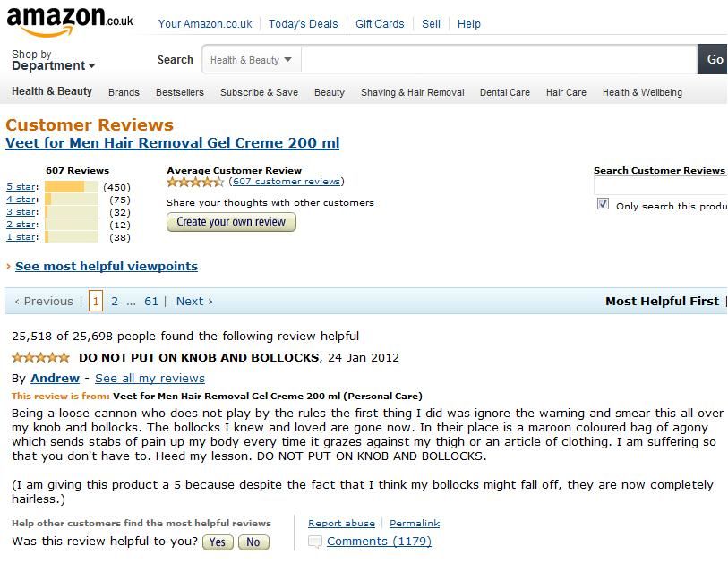This screenshot has width=728, height=563.
Task: Click the Amazon.co.uk logo
Action: (70, 21)
